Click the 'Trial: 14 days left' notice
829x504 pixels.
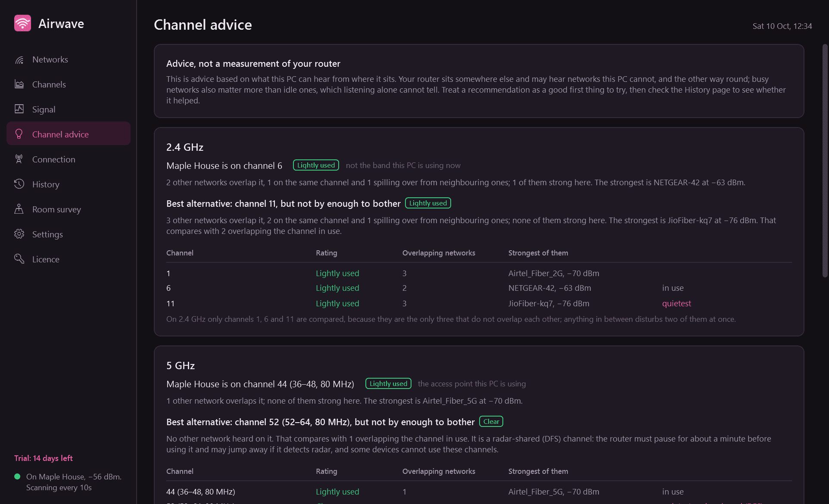coord(44,458)
